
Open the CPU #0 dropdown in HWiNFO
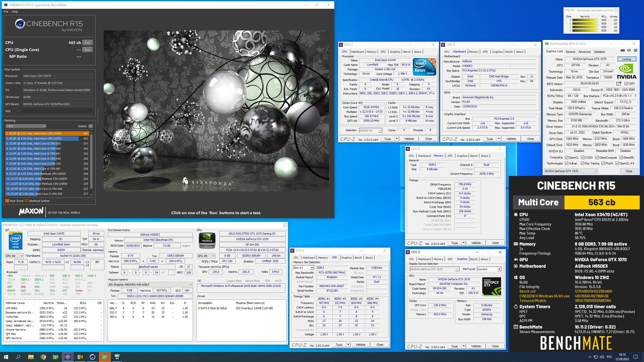(14, 256)
